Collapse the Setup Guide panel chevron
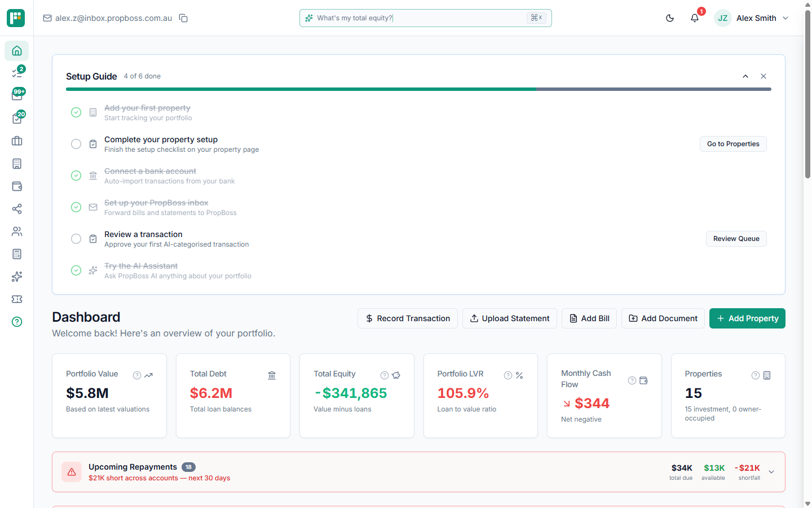Image resolution: width=812 pixels, height=508 pixels. pos(745,76)
